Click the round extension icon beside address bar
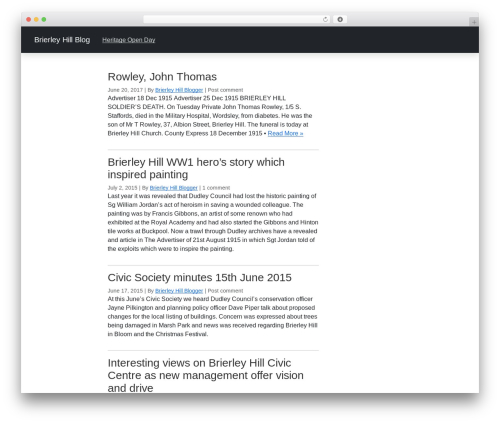 pyautogui.click(x=340, y=20)
